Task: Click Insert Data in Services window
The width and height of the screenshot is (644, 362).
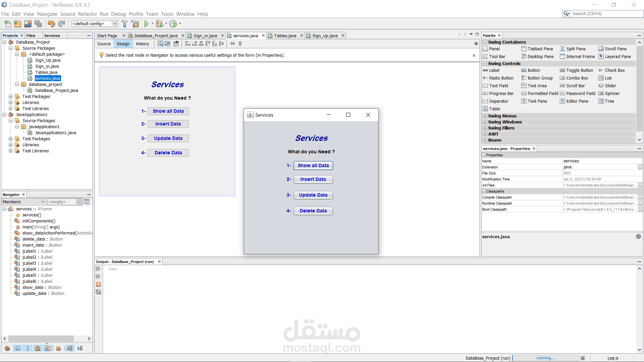Action: tap(313, 179)
